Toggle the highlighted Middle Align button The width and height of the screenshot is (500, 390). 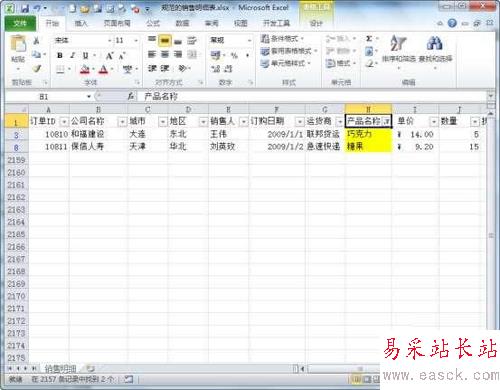pos(165,40)
